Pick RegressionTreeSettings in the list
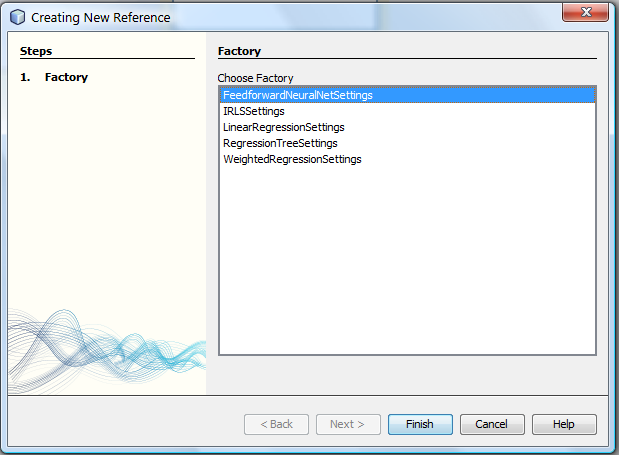Viewport: 619px width, 455px height. tap(407, 143)
